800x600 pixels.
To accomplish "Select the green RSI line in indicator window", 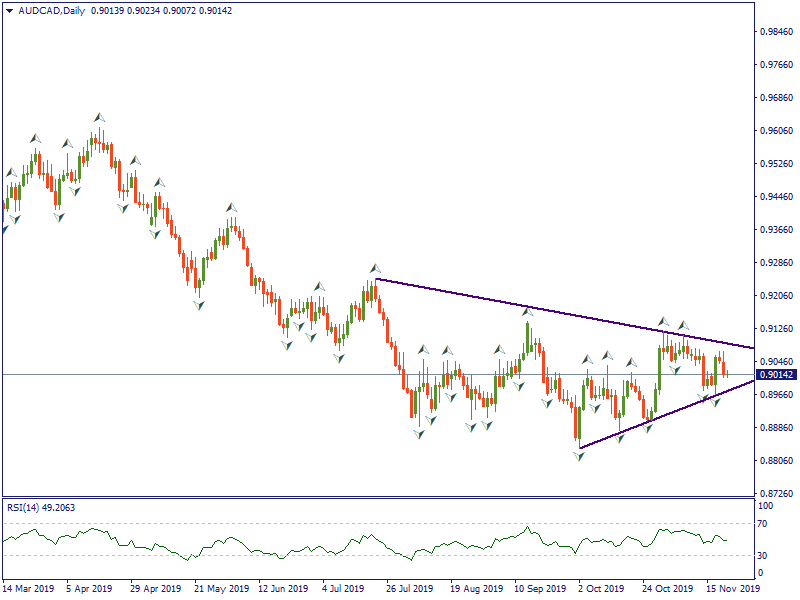I will click(300, 551).
